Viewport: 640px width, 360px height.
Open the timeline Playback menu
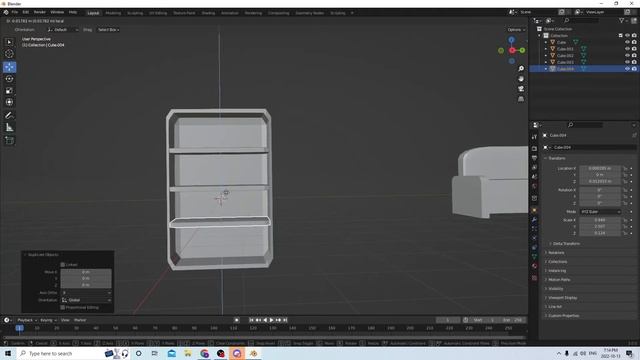(27, 320)
